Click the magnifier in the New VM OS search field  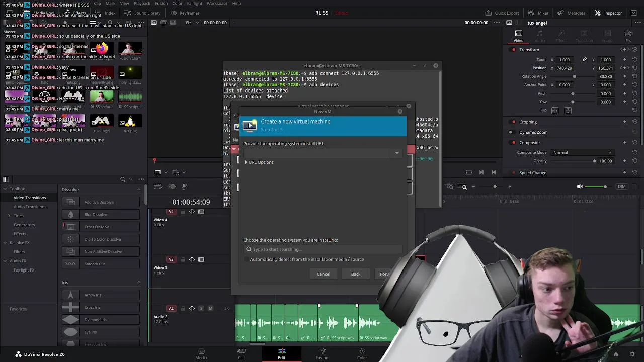249,249
